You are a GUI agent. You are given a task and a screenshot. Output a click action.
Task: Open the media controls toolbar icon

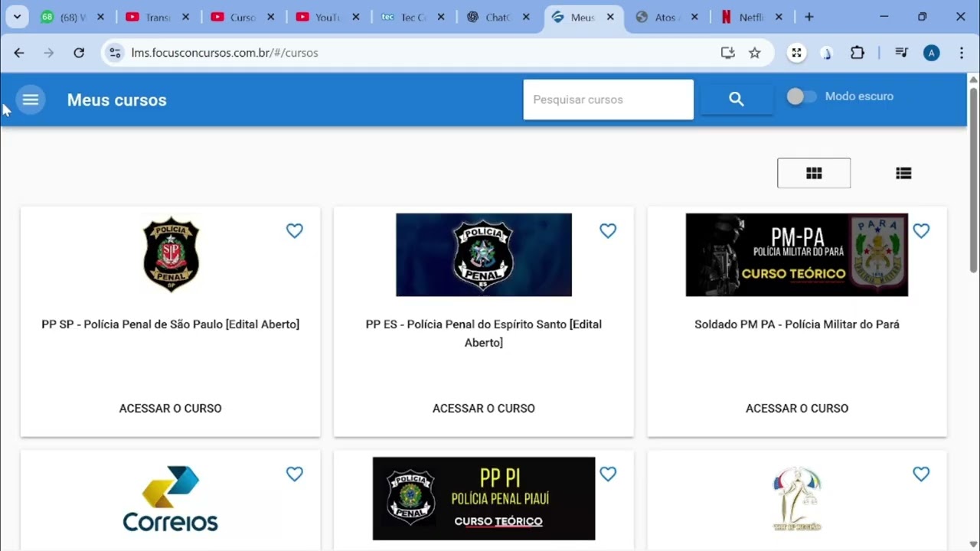(902, 53)
